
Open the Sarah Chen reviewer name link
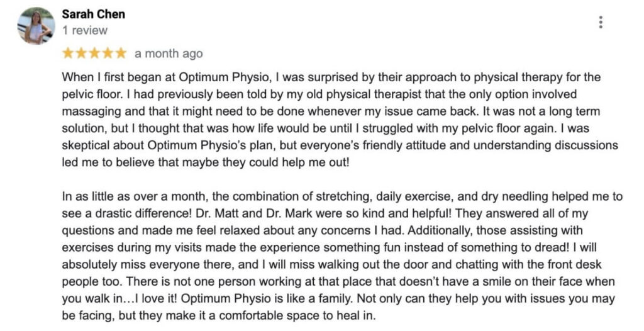point(93,14)
